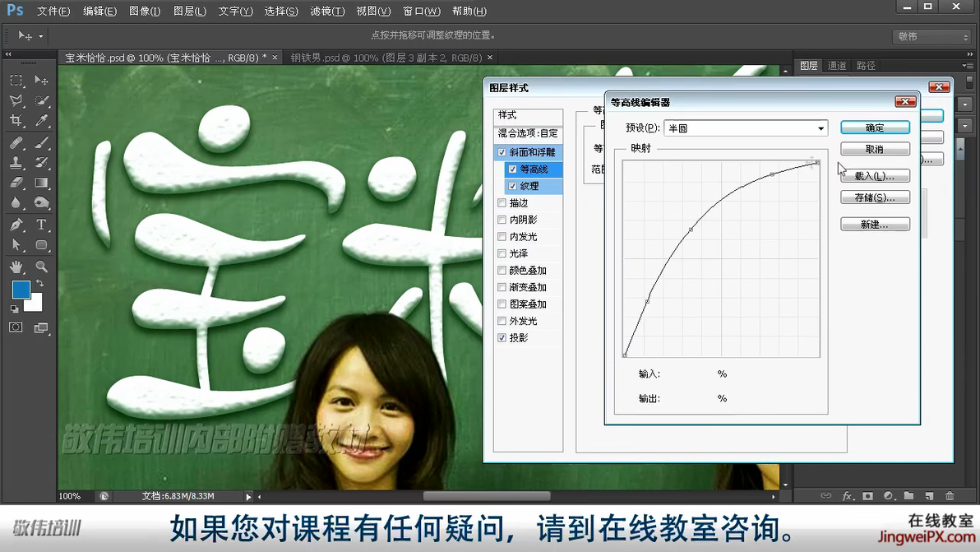Click the 新建... button
This screenshot has height=552, width=980.
pos(875,225)
